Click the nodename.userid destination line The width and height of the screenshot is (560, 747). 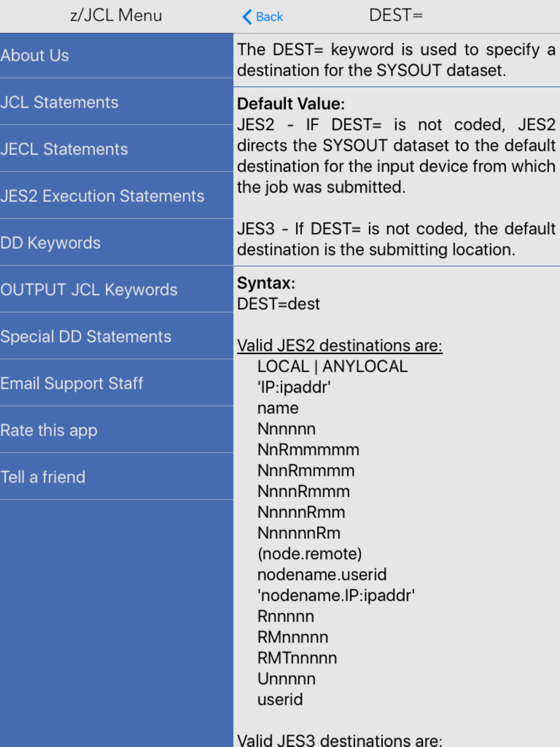coord(322,575)
